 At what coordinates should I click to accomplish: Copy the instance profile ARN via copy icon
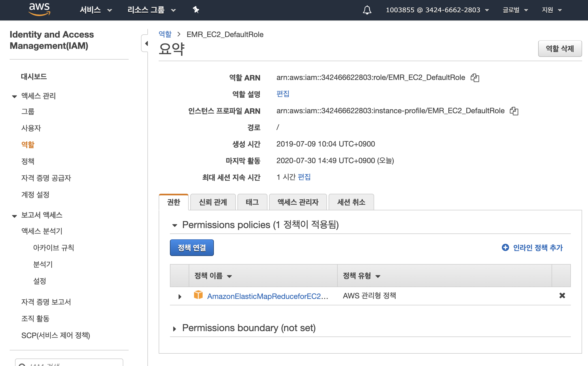(x=514, y=111)
